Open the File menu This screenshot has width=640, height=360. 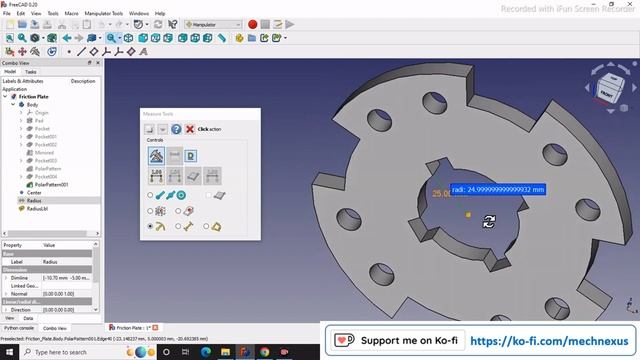(x=7, y=13)
